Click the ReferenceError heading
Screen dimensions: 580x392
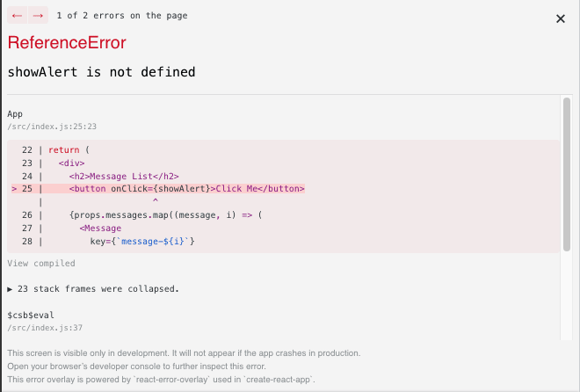67,42
